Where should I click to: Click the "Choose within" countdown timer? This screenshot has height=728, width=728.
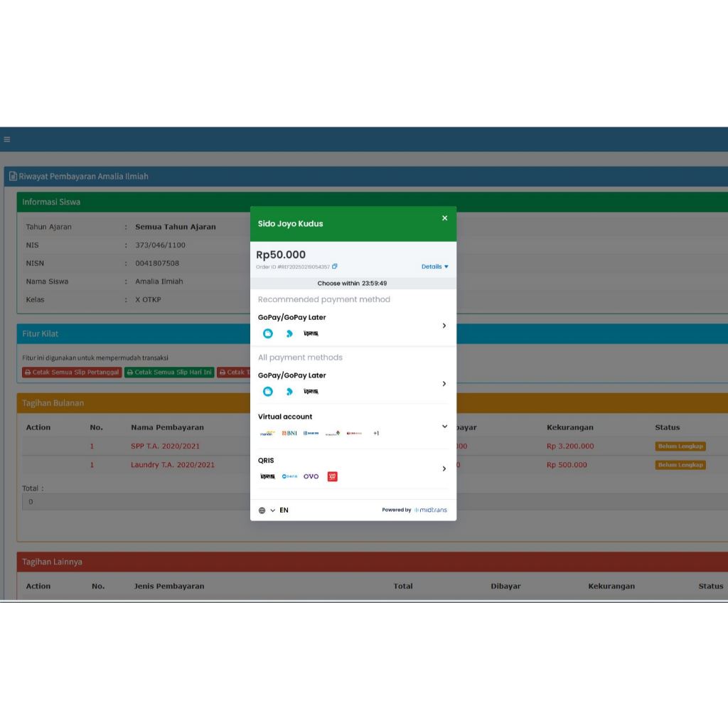point(353,283)
